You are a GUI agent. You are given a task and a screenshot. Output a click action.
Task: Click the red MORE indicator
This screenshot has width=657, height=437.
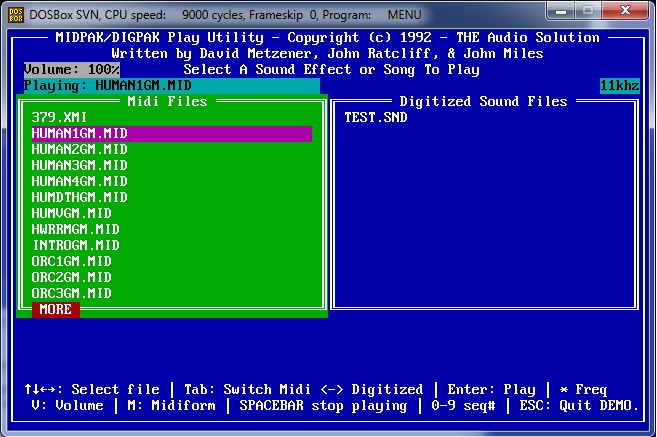[56, 310]
